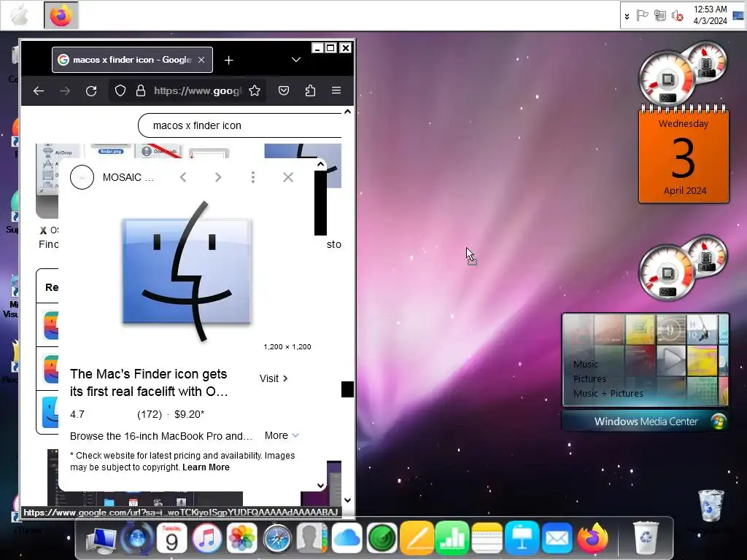The height and width of the screenshot is (560, 747).
Task: Click the lower CPU meter gadget
Action: [682, 267]
